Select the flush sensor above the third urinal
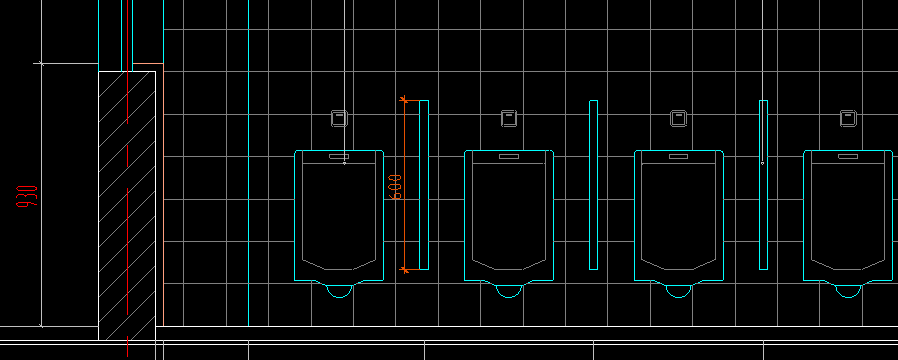 click(x=678, y=118)
